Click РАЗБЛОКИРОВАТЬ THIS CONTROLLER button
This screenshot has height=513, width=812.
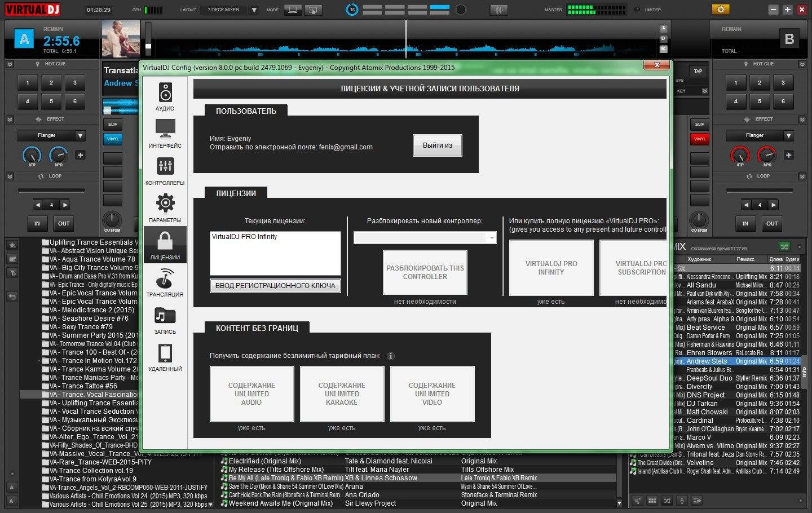pyautogui.click(x=425, y=272)
